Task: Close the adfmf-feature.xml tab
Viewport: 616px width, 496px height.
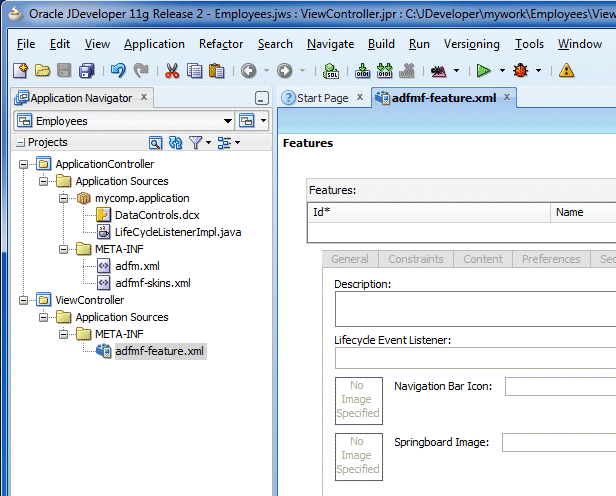Action: pyautogui.click(x=507, y=97)
